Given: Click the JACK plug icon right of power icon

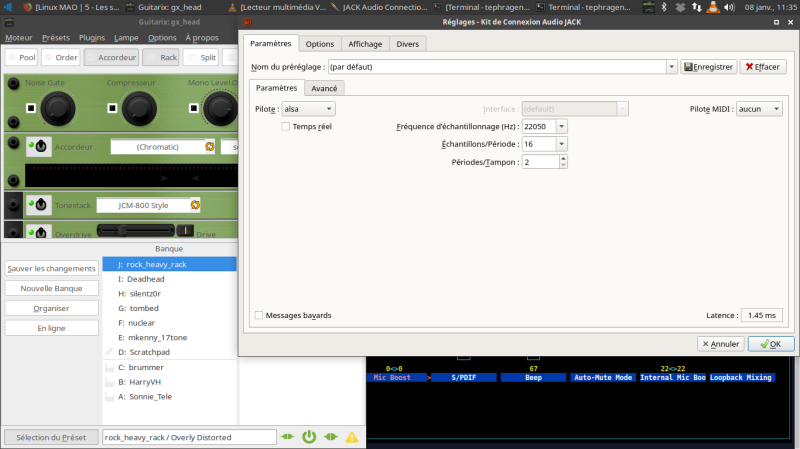Looking at the screenshot, I should (x=331, y=437).
